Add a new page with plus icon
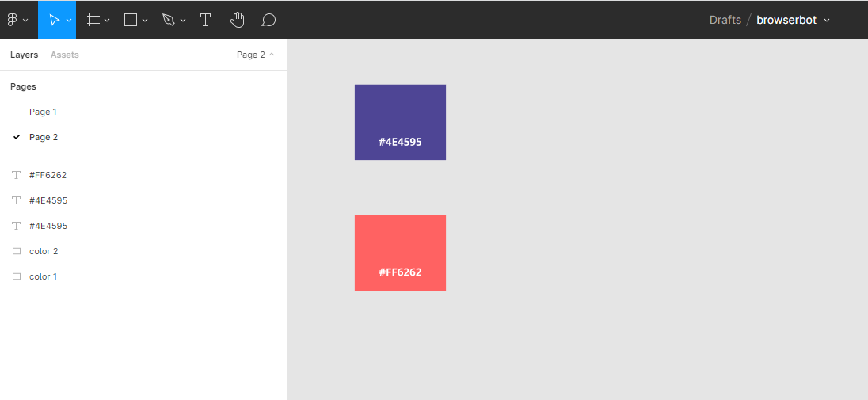Image resolution: width=868 pixels, height=400 pixels. tap(268, 86)
